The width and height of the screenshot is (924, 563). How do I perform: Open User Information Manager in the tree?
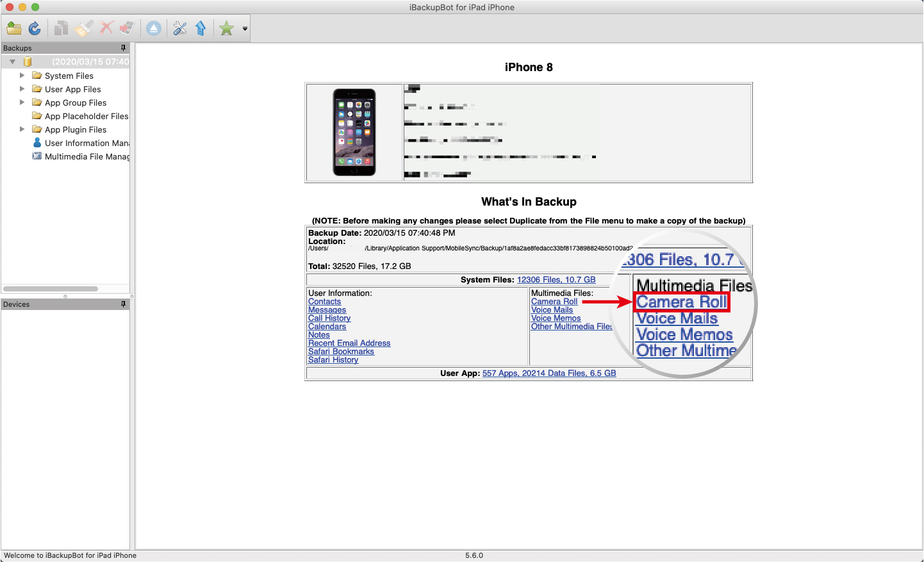point(87,143)
